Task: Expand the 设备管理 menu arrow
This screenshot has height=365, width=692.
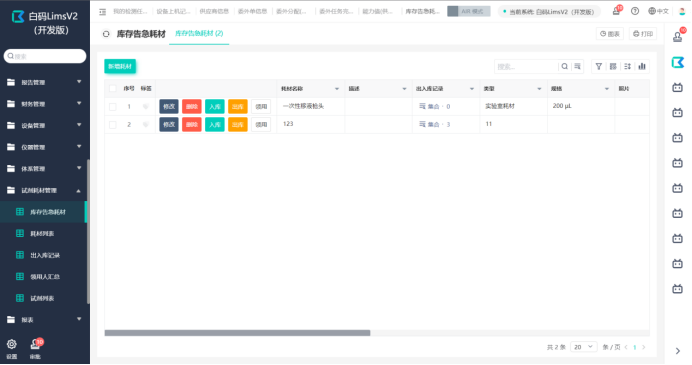Action: [x=79, y=125]
